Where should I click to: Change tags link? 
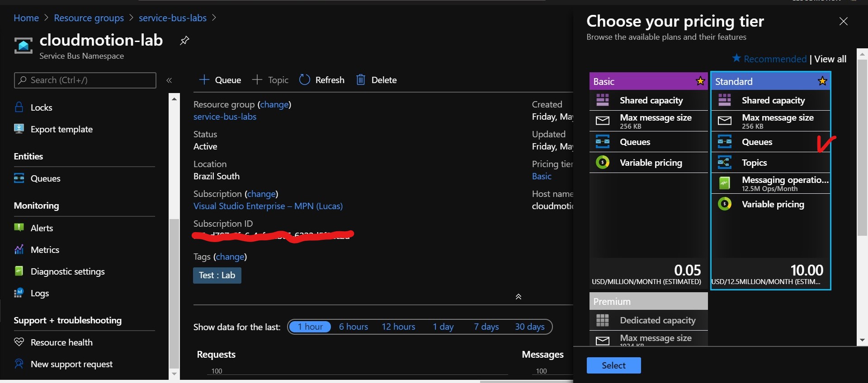[230, 257]
